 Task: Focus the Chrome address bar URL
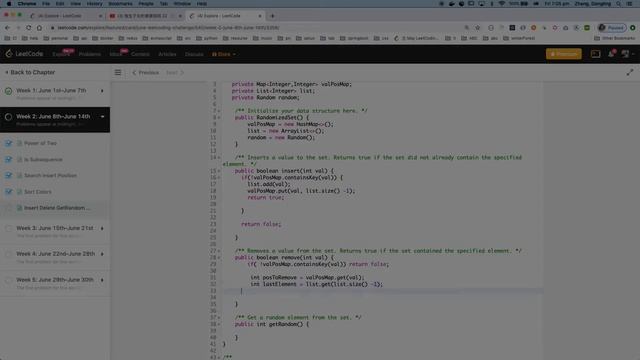(168, 28)
